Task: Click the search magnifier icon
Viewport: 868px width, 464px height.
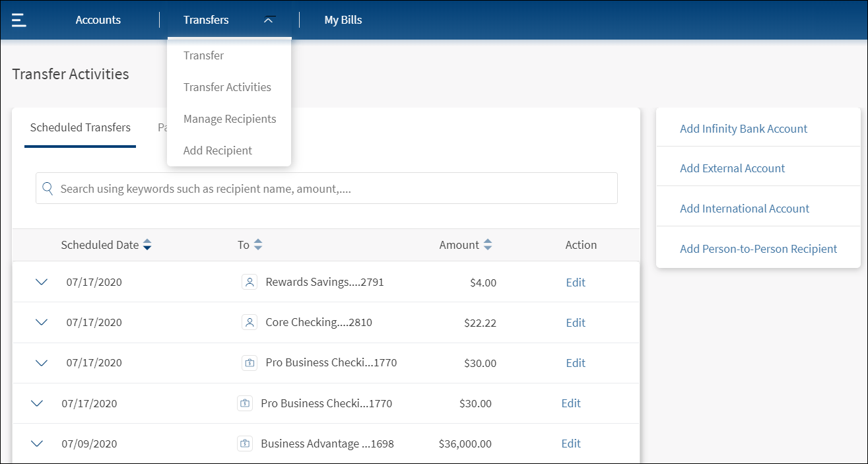Action: (48, 189)
